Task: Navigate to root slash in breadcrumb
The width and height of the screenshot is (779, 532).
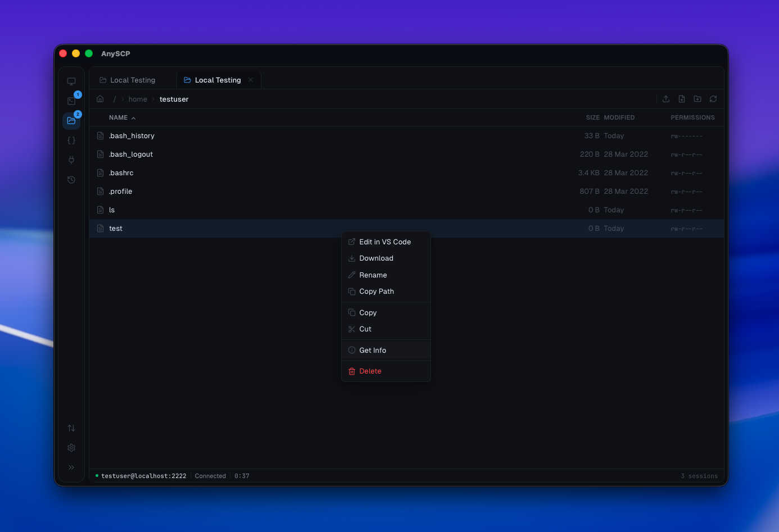Action: [x=115, y=99]
